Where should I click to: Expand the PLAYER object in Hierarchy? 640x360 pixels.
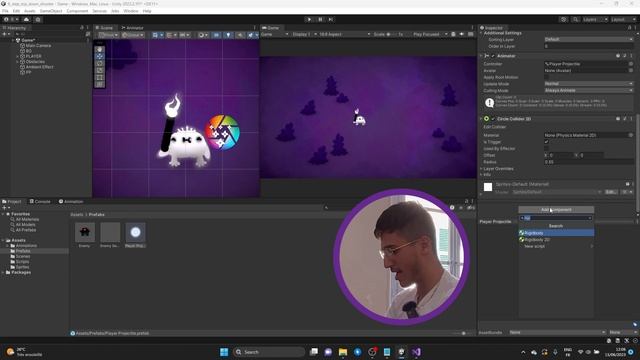tap(18, 56)
